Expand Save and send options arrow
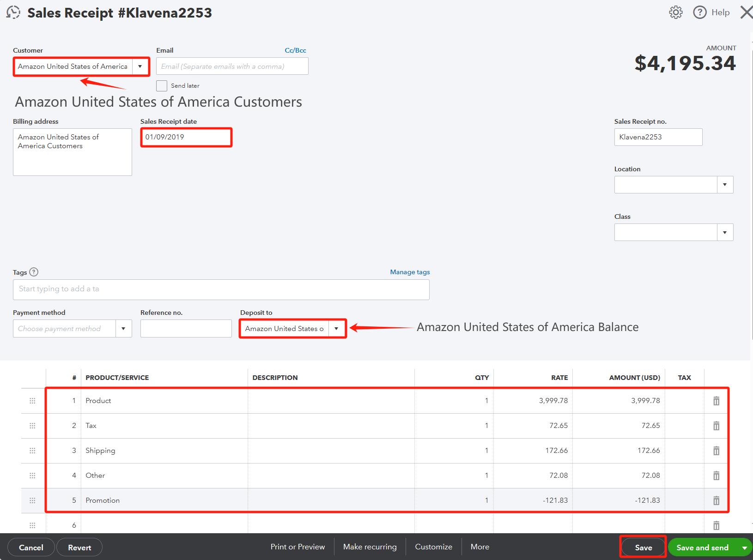The image size is (753, 560). [x=744, y=548]
